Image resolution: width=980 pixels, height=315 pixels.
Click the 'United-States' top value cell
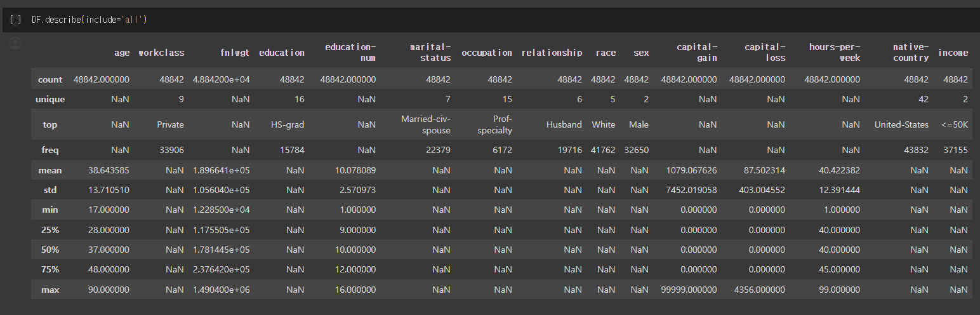(901, 124)
